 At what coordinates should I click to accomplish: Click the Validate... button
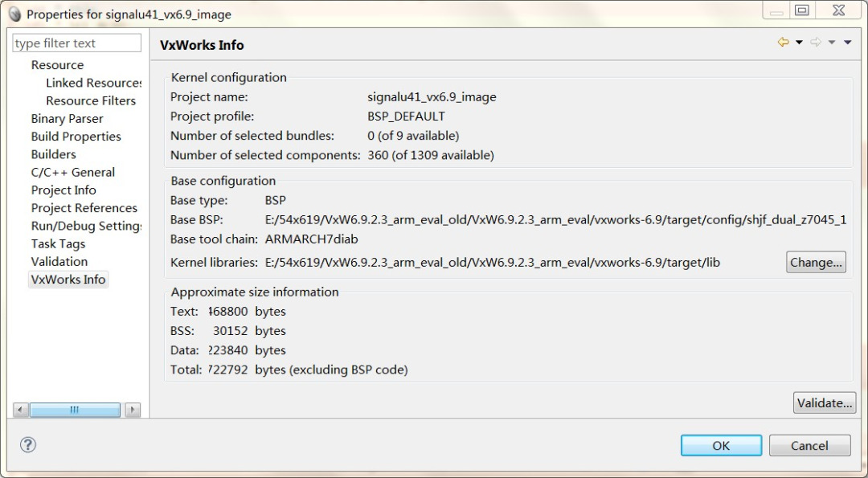click(x=824, y=403)
